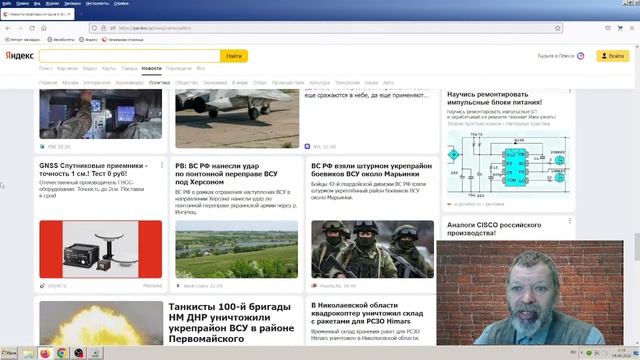Click the Yandex logo
Screen dimensions: 640x360
(19, 56)
